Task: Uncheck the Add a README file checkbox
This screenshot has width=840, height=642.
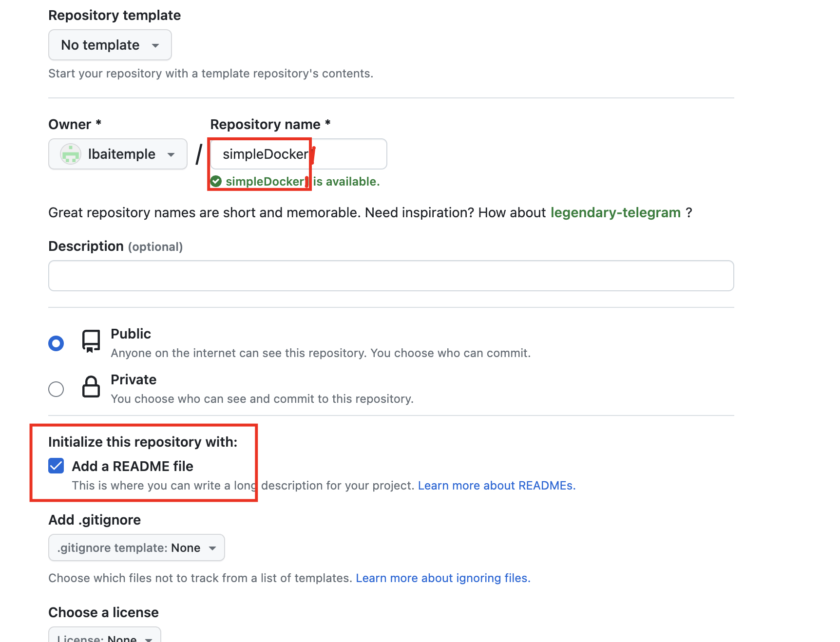Action: 56,466
